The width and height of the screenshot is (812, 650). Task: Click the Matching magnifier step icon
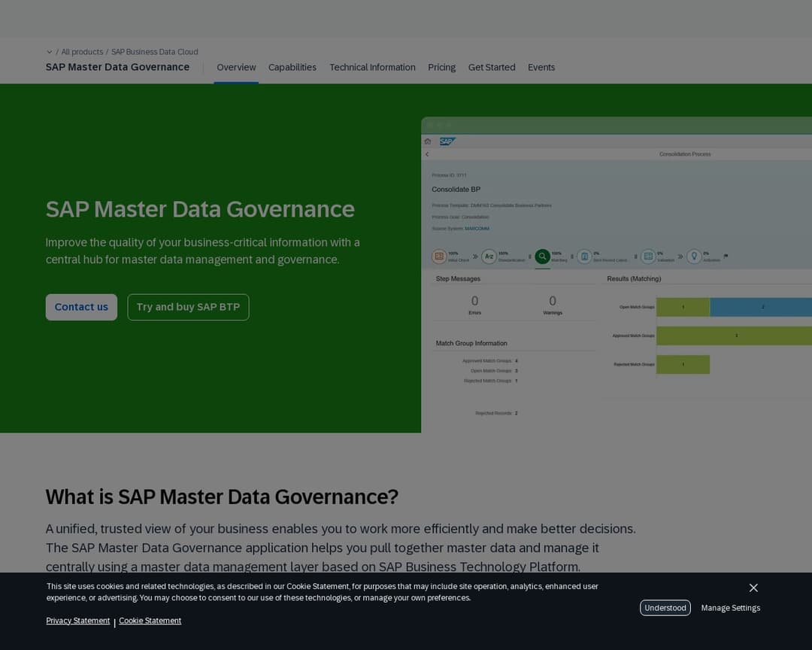pos(542,257)
